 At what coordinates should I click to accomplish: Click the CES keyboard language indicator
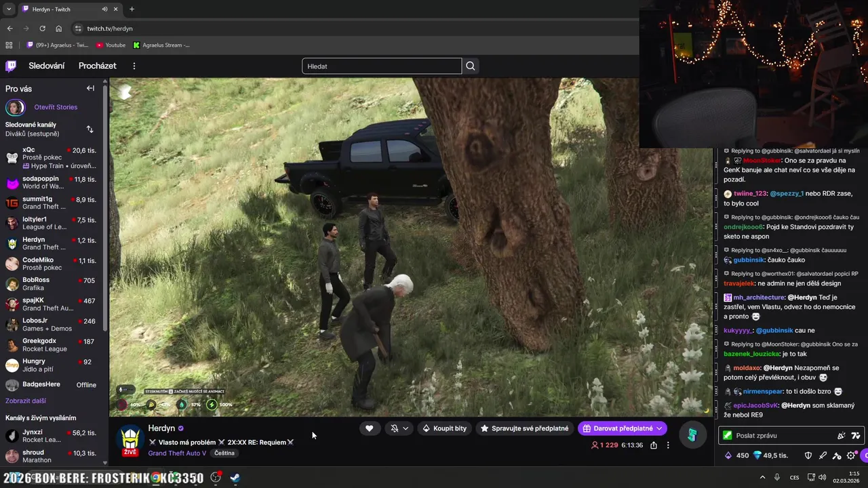pos(794,477)
